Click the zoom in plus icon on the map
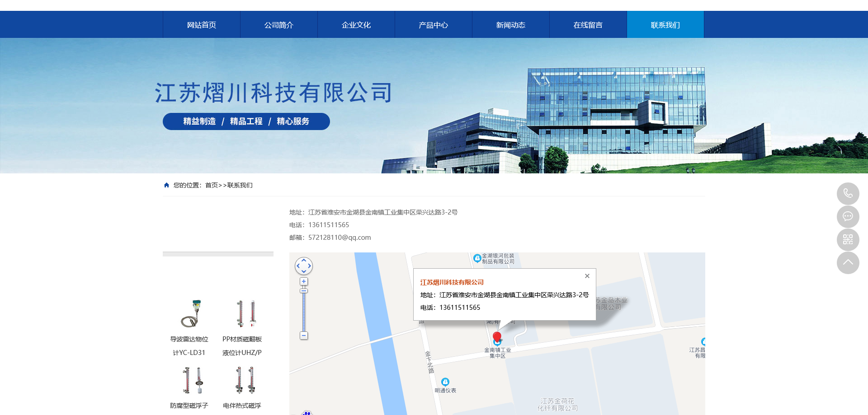Screen dimensions: 868x415 tap(303, 281)
